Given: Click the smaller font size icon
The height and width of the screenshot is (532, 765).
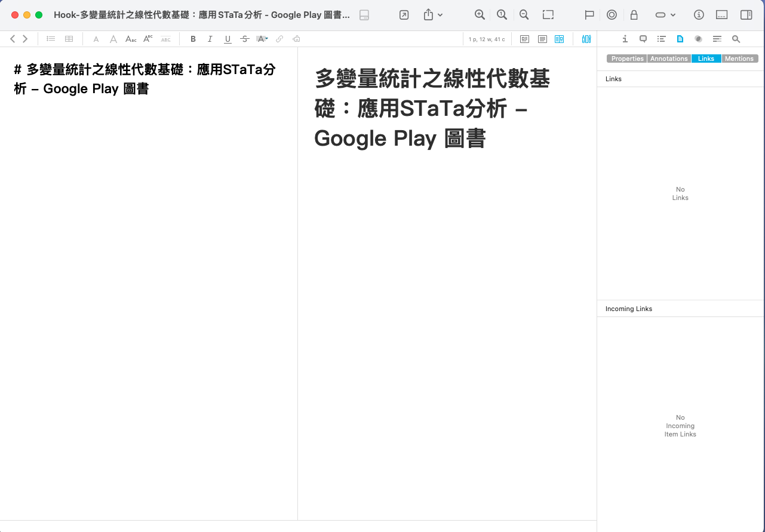Looking at the screenshot, I should [x=96, y=39].
